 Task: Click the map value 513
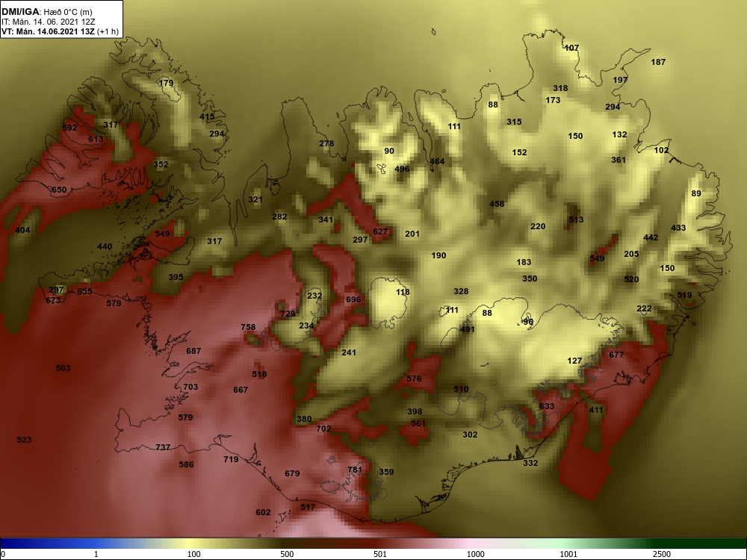point(576,220)
